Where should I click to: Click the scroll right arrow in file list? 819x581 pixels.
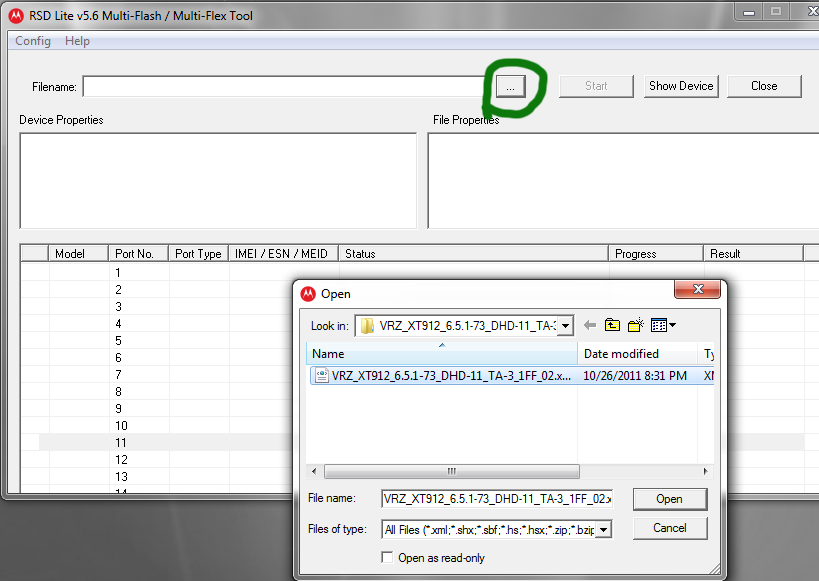tap(706, 471)
